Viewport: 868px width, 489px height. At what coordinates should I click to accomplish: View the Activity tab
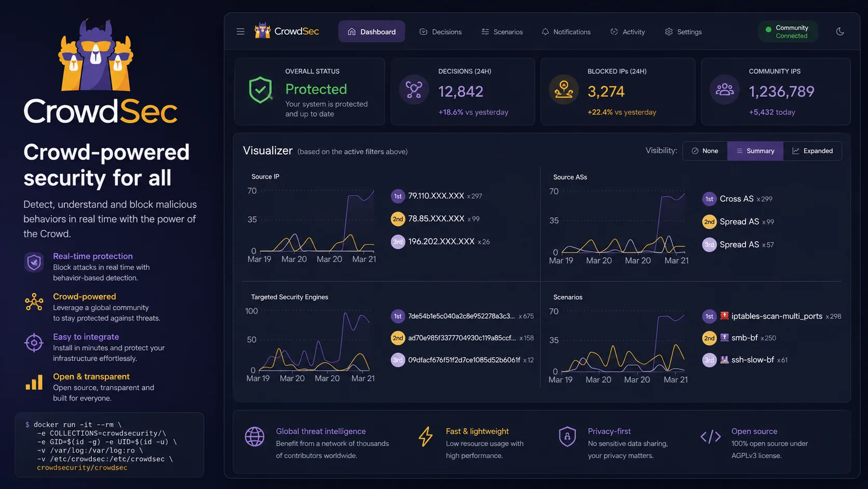click(x=628, y=32)
